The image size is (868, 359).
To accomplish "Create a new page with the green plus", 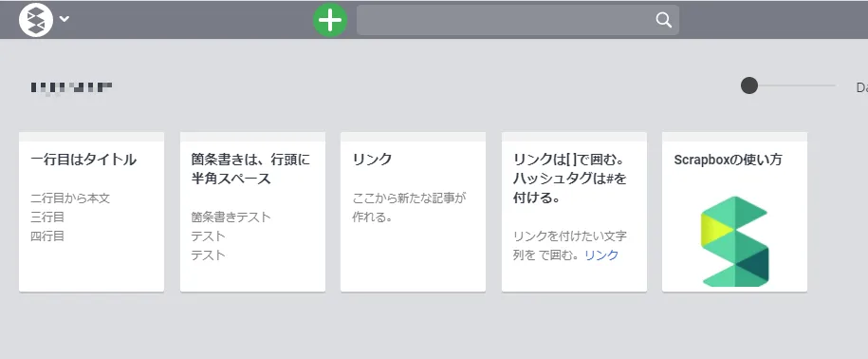I will pyautogui.click(x=330, y=21).
